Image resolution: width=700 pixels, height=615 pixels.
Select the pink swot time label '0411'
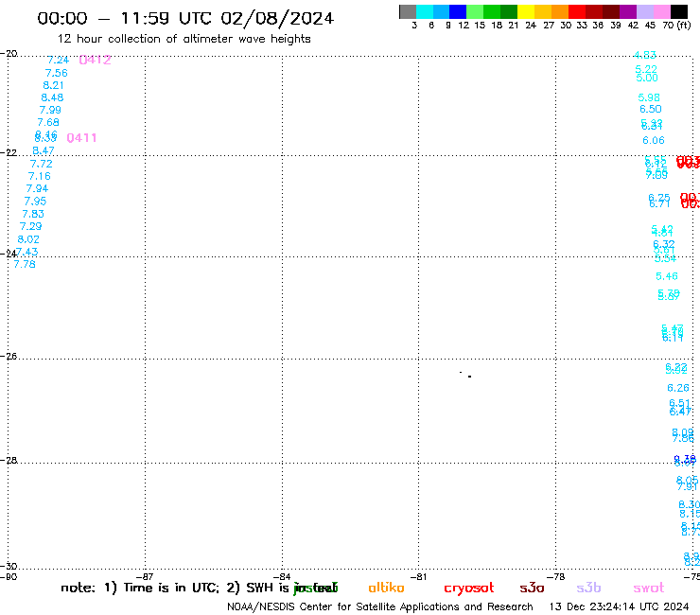(81, 138)
